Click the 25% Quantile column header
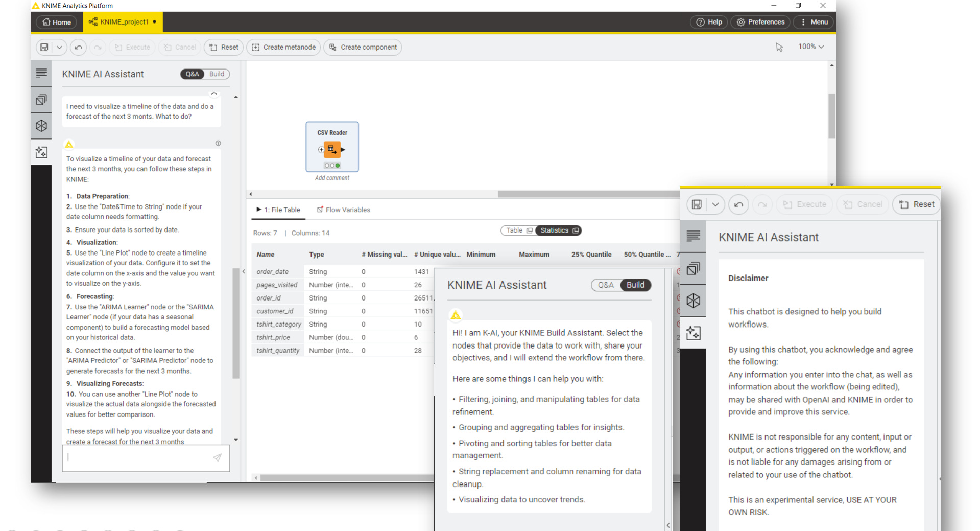 click(591, 255)
